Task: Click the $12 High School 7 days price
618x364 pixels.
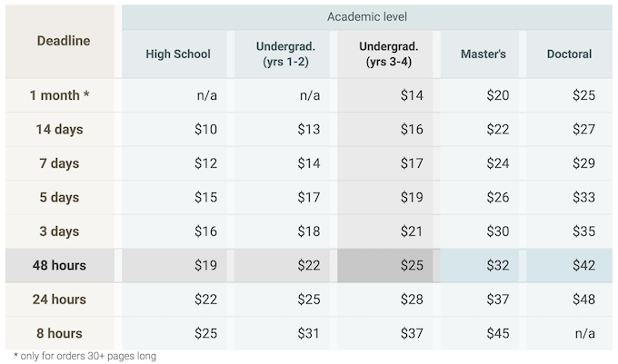Action: pyautogui.click(x=205, y=163)
